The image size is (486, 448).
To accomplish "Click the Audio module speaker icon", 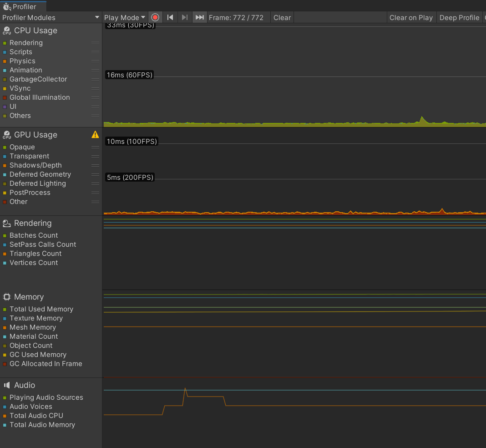I will pos(7,385).
